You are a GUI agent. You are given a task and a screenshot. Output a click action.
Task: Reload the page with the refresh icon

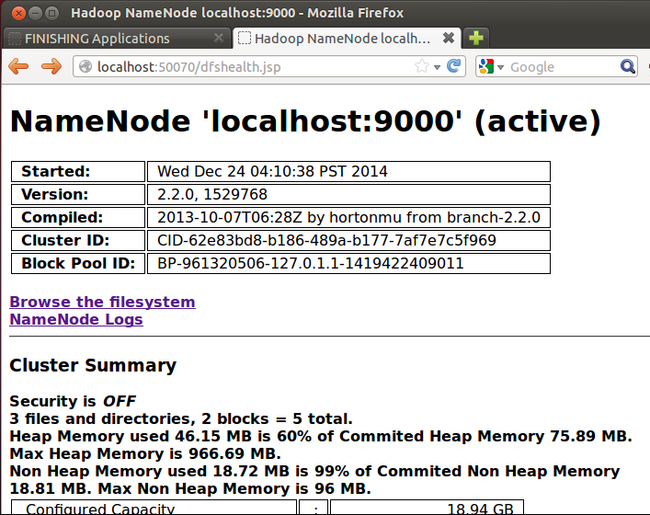(x=454, y=66)
